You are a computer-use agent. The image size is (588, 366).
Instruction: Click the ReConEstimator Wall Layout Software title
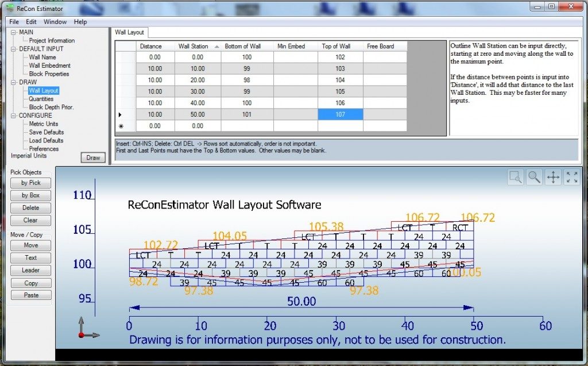225,205
